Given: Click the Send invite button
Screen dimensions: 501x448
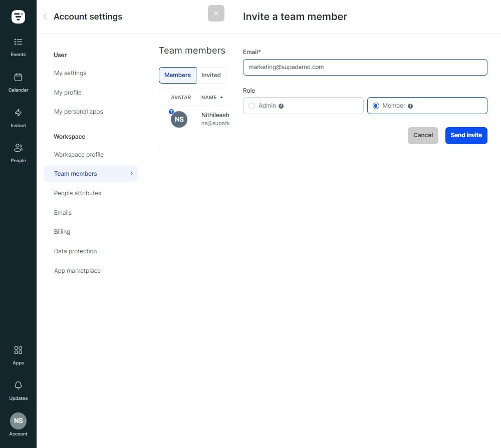Looking at the screenshot, I should point(466,135).
